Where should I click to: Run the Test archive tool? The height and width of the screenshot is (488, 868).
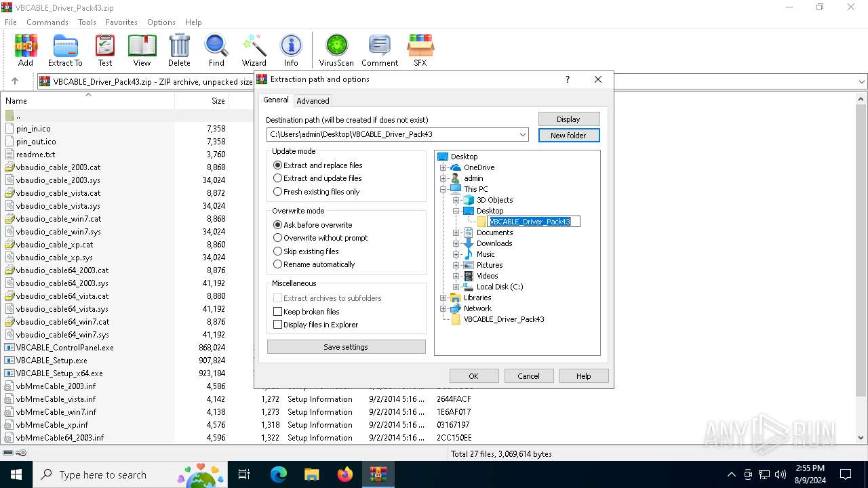(104, 50)
